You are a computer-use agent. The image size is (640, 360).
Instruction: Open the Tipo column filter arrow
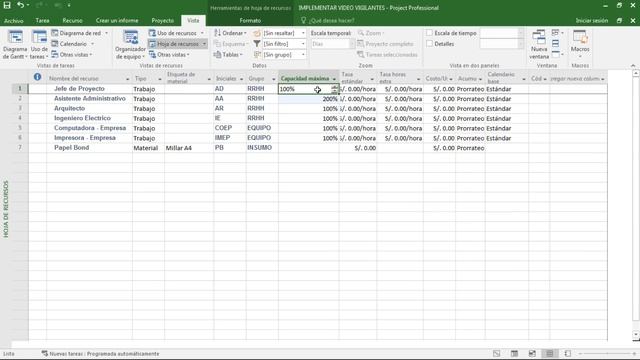click(160, 79)
